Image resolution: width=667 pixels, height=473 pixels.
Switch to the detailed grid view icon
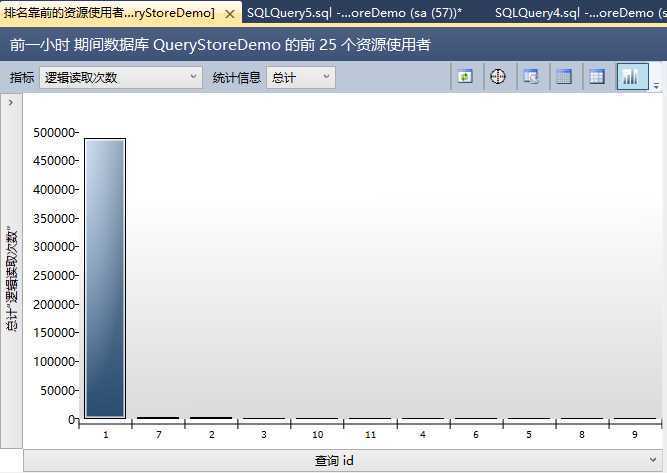tap(564, 77)
